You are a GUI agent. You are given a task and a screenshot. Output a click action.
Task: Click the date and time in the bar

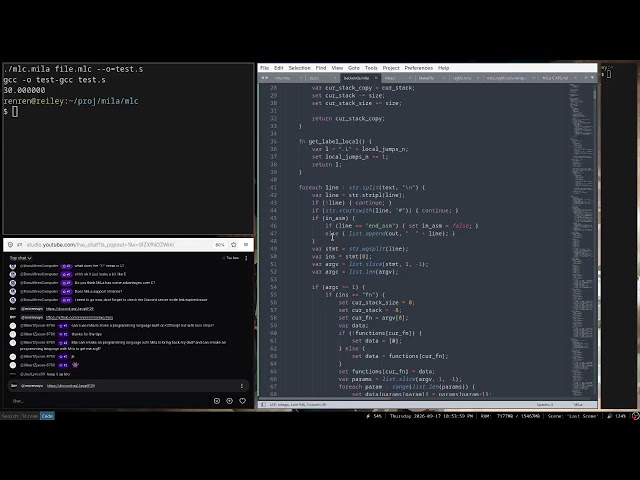(x=431, y=416)
